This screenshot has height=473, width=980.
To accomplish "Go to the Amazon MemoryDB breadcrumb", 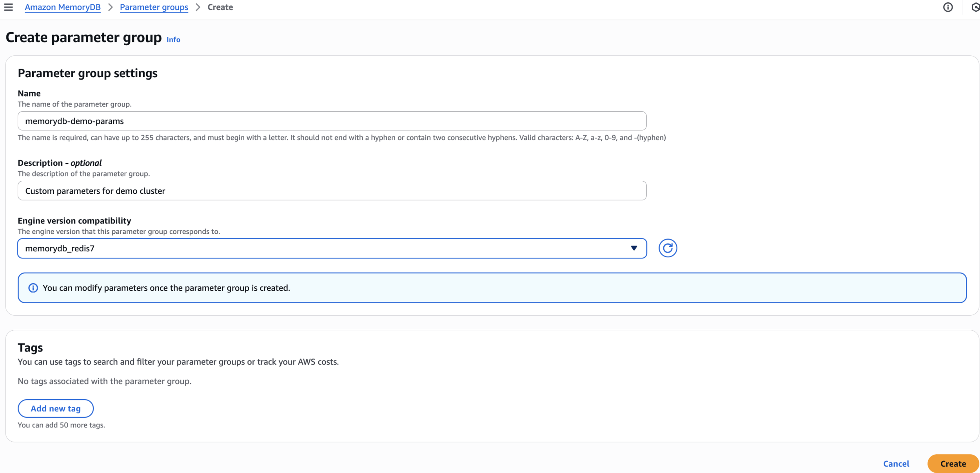I will pos(63,7).
